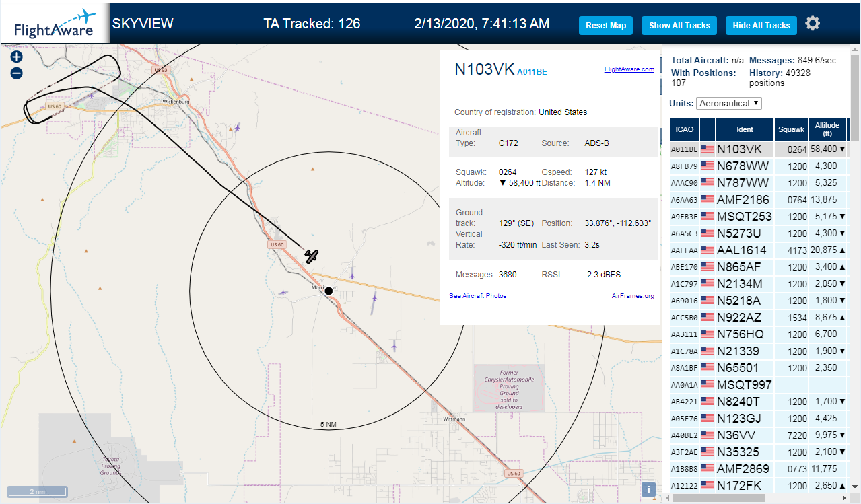Click the horizontal scrollbar right arrow
The width and height of the screenshot is (861, 504).
pos(843,497)
